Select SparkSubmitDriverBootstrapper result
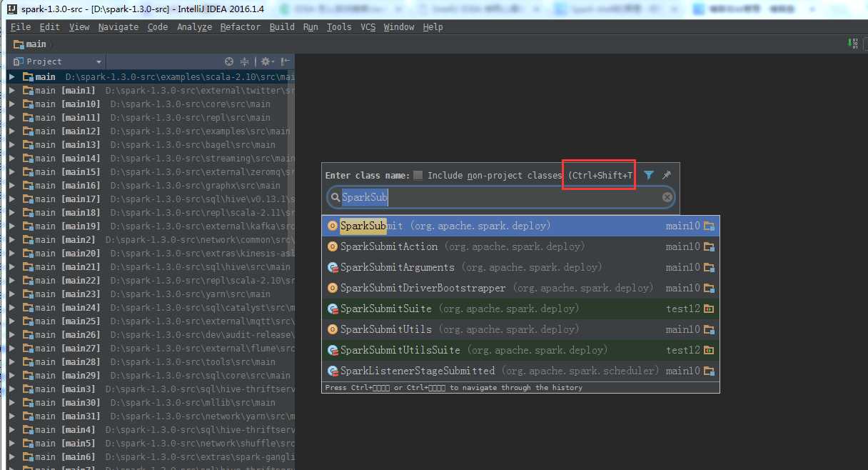Viewport: 868px width, 470px height. point(520,288)
